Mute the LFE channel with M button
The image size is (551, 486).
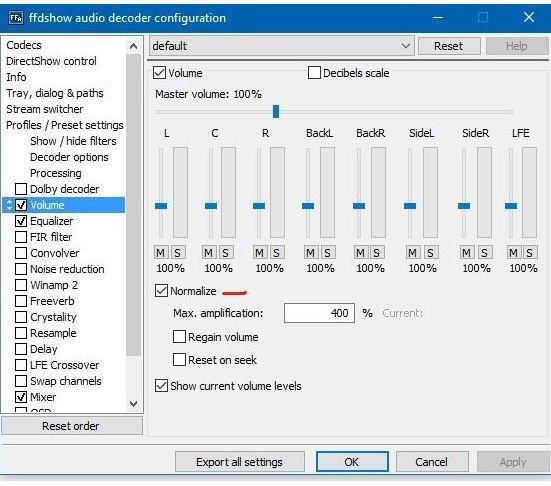[513, 252]
